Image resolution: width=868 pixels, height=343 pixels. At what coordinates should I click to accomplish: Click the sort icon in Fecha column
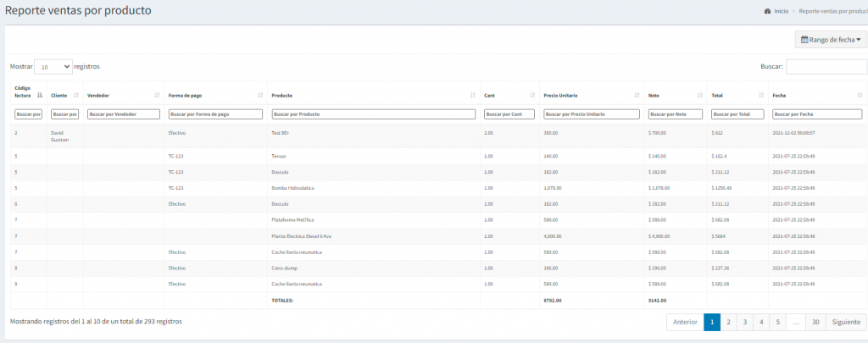click(859, 96)
